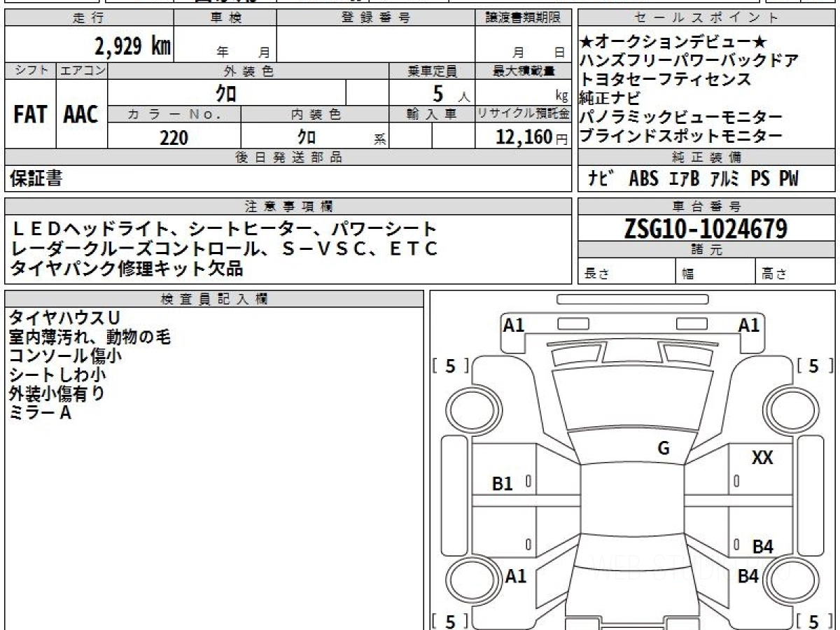
Task: Click the PW equipment code
Action: pyautogui.click(x=788, y=179)
